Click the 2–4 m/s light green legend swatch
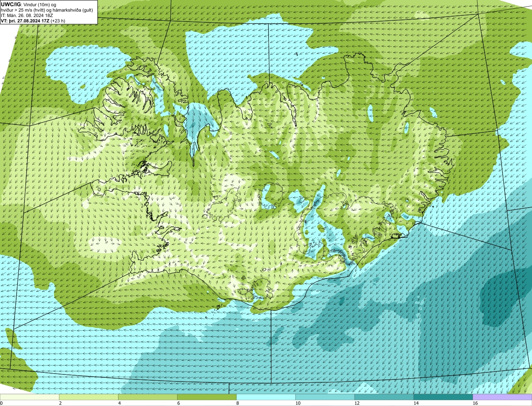The height and width of the screenshot is (406, 532). pyautogui.click(x=89, y=397)
